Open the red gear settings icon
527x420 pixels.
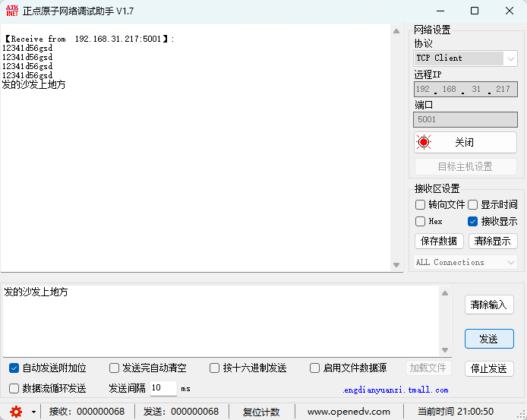coord(16,412)
